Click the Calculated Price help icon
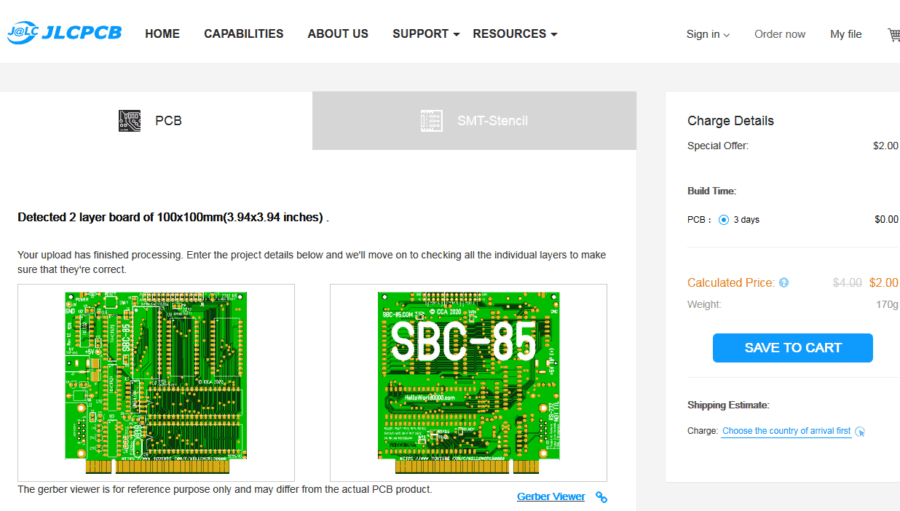This screenshot has height=511, width=900. point(784,282)
